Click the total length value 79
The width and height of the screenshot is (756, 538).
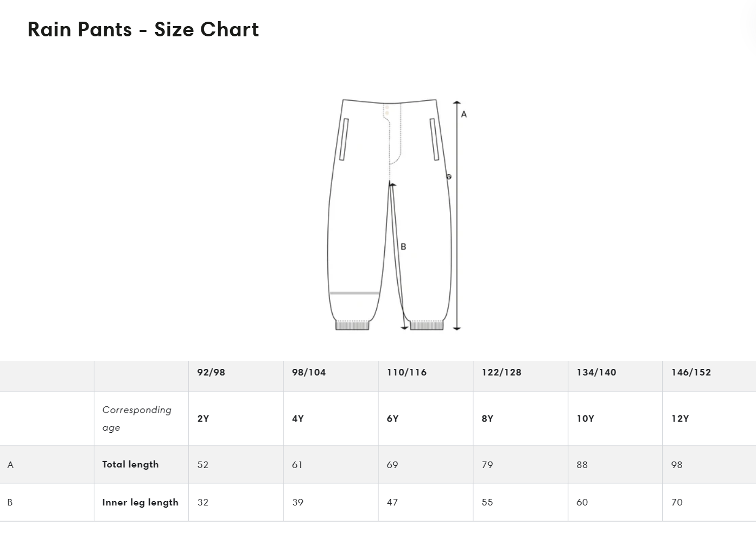[487, 465]
